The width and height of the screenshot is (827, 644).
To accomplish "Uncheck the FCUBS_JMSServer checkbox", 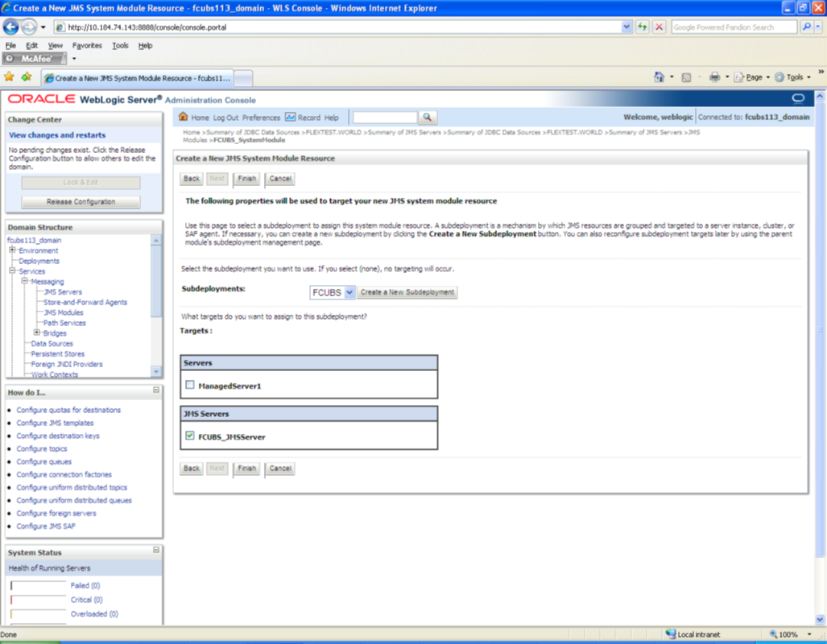I will pos(190,436).
